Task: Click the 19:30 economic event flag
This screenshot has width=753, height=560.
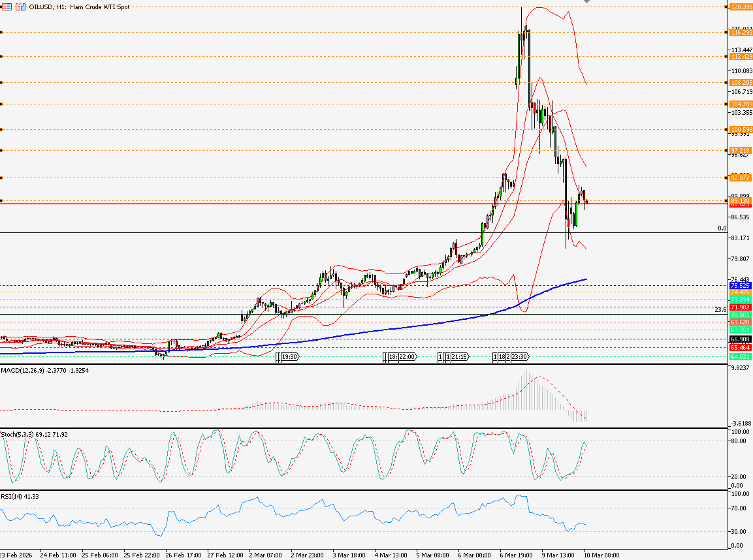Action: pos(289,357)
